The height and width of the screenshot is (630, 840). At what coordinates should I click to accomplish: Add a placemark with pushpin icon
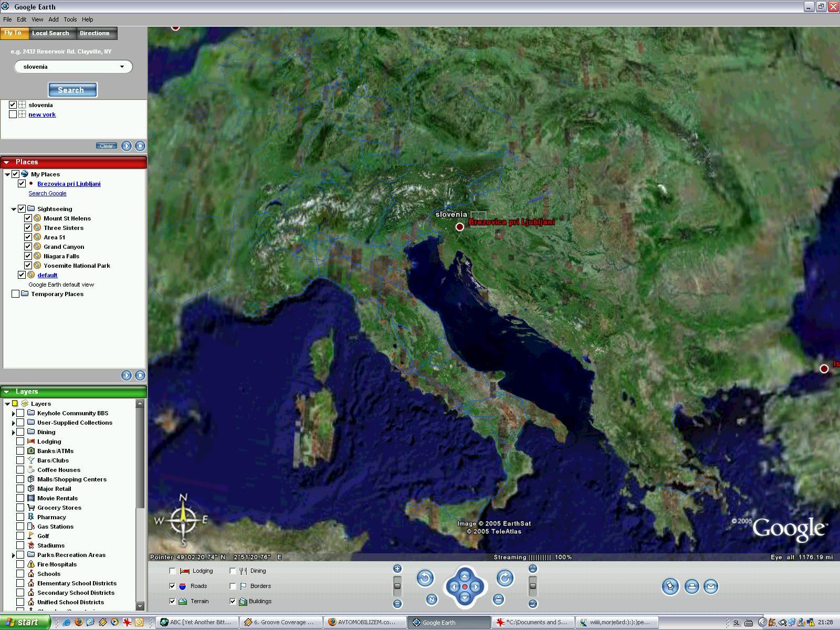[x=670, y=586]
